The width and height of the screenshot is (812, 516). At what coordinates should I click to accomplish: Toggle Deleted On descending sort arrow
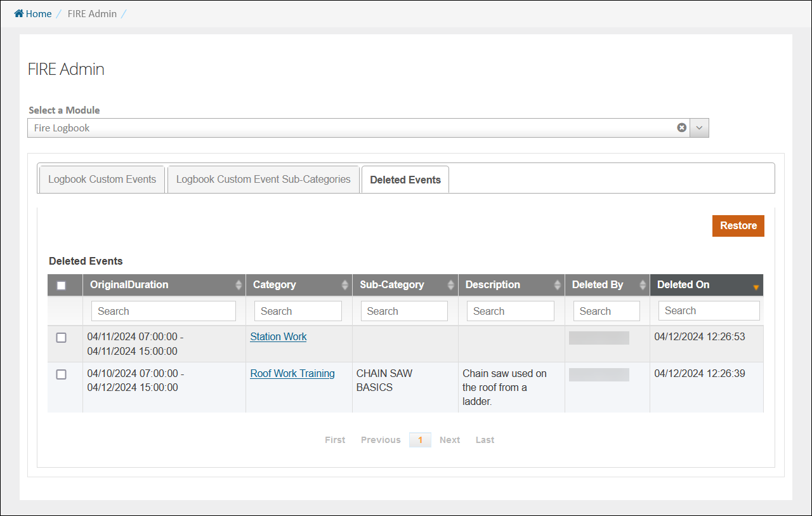point(756,288)
